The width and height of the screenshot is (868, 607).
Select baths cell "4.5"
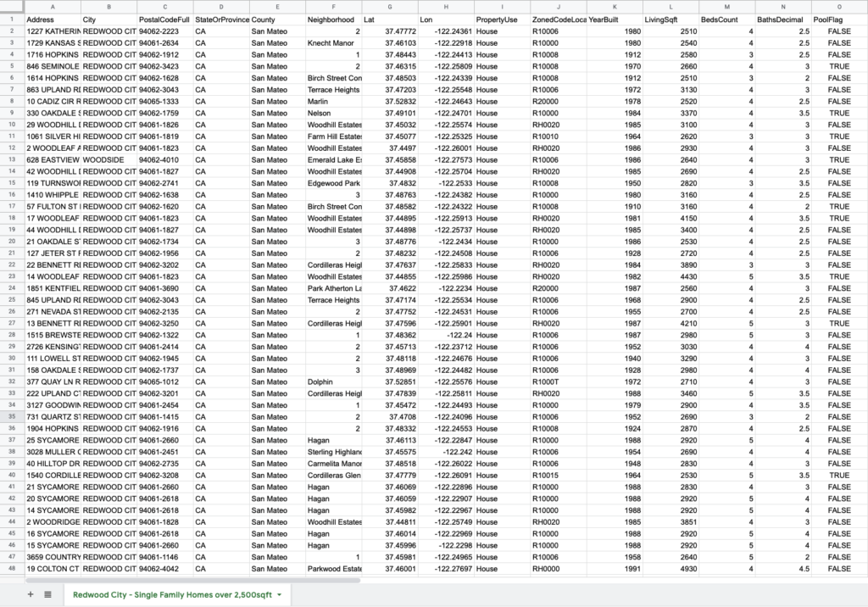tap(783, 569)
